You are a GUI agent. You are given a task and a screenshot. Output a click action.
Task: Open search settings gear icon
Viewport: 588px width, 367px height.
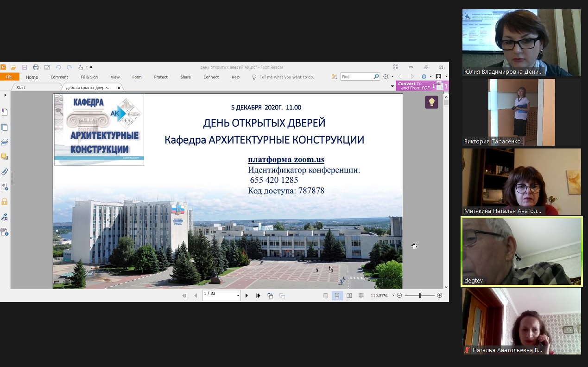(386, 77)
